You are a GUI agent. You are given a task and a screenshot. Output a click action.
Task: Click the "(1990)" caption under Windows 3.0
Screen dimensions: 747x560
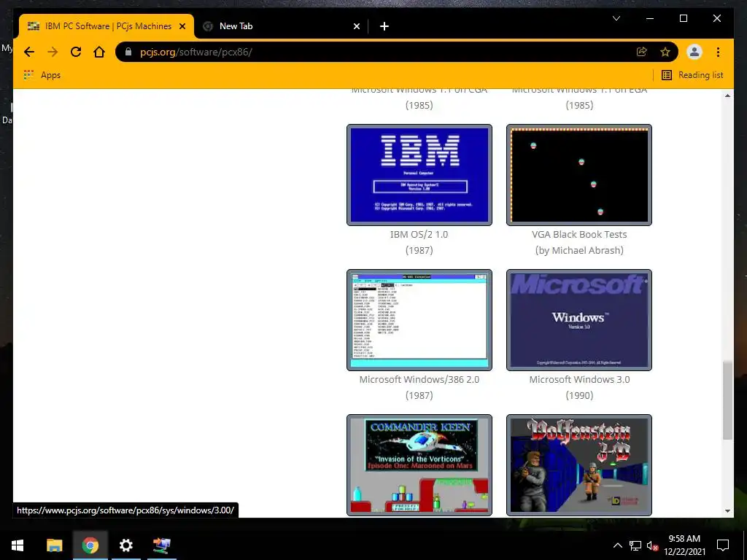(579, 395)
